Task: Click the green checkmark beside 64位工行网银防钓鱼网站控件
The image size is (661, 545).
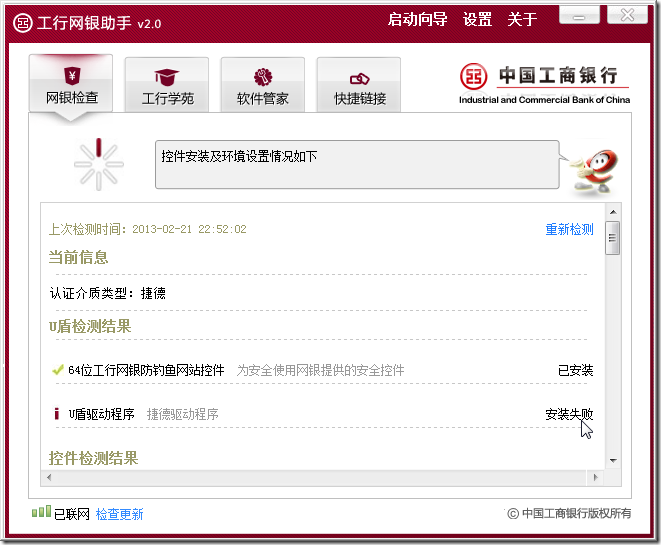Action: click(x=57, y=370)
